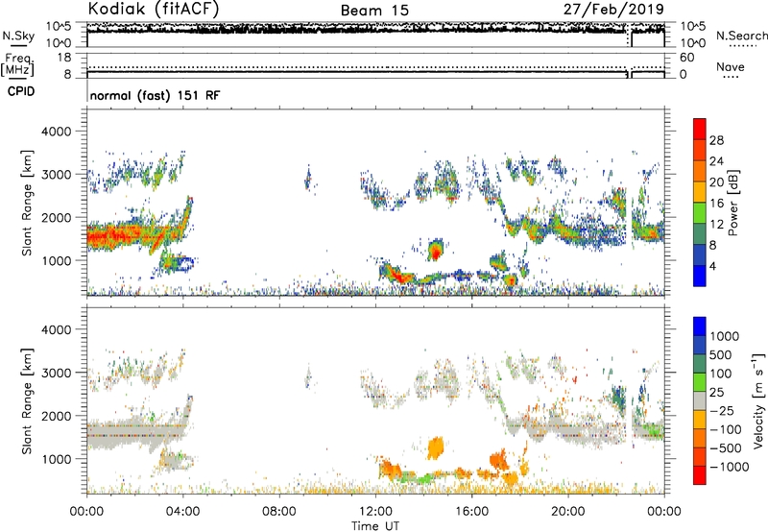Click the 'Slant Range [km]' label of power panel
Viewport: 768px width, 532px height.
tap(27, 203)
